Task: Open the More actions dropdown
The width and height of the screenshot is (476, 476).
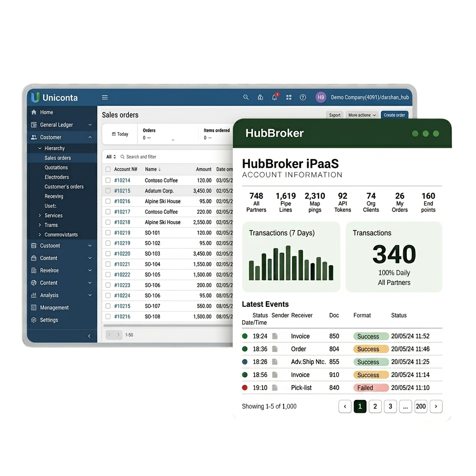Action: 362,115
